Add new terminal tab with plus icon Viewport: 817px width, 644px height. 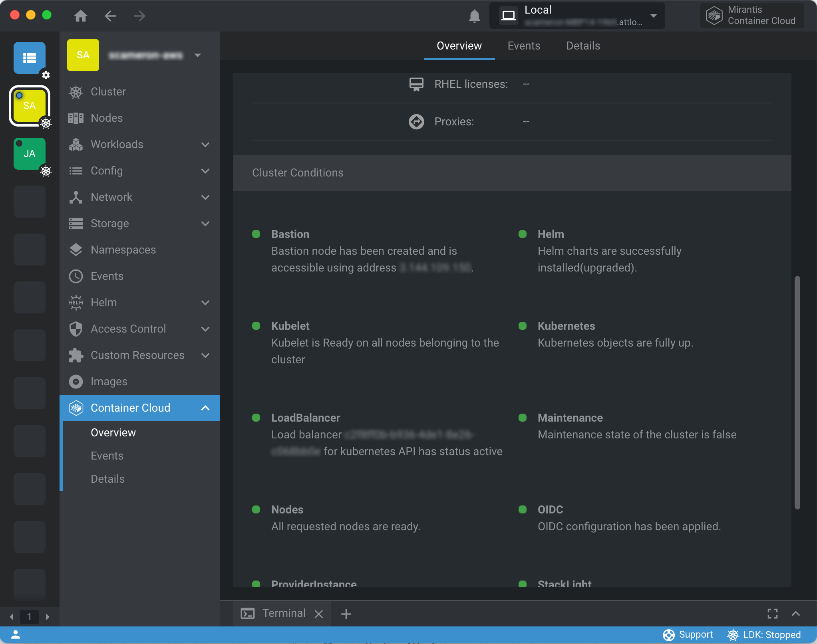coord(346,614)
